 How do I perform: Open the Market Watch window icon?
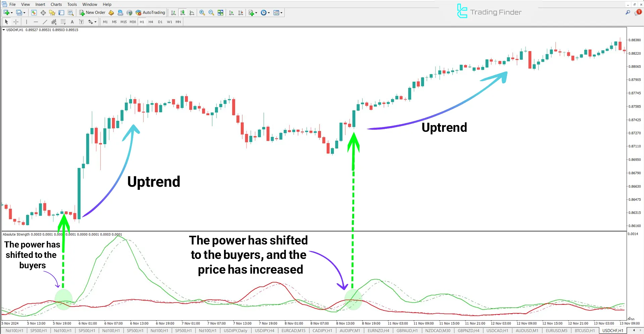(x=34, y=13)
